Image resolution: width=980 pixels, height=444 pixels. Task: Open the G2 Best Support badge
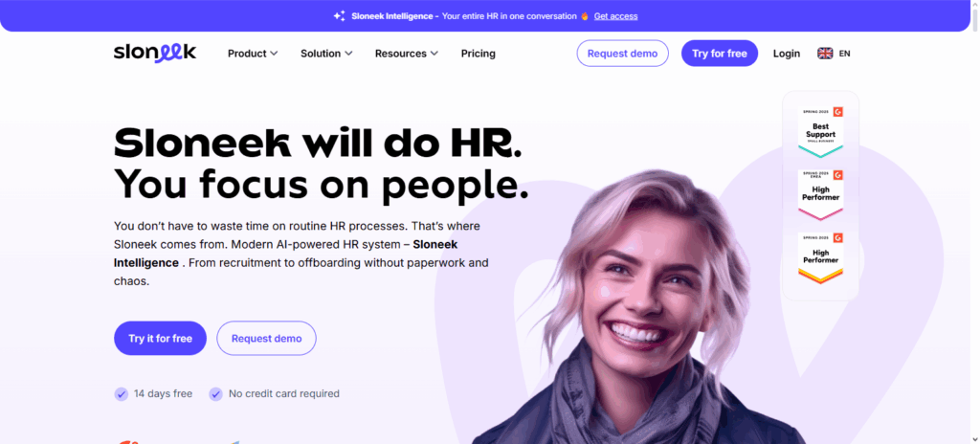coord(820,132)
